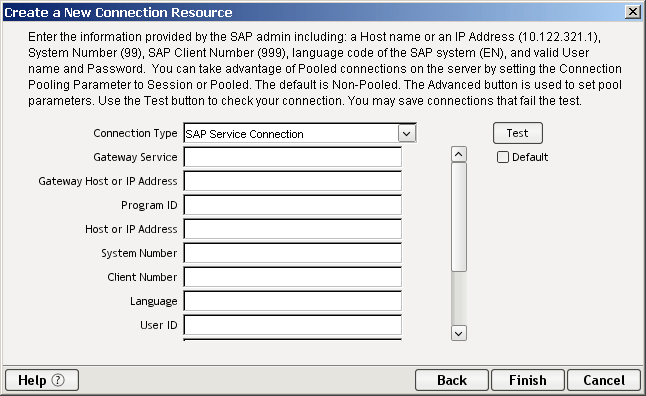This screenshot has width=646, height=396.
Task: Click the question mark icon on Help
Action: pos(58,380)
